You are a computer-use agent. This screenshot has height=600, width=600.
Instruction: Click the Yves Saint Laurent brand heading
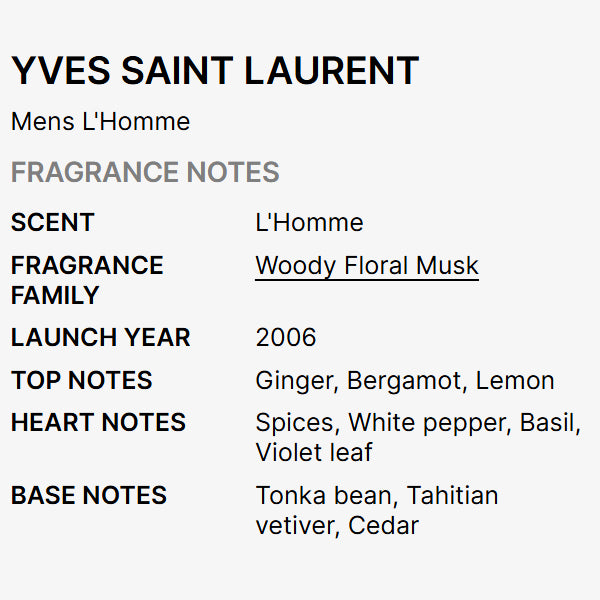point(215,71)
